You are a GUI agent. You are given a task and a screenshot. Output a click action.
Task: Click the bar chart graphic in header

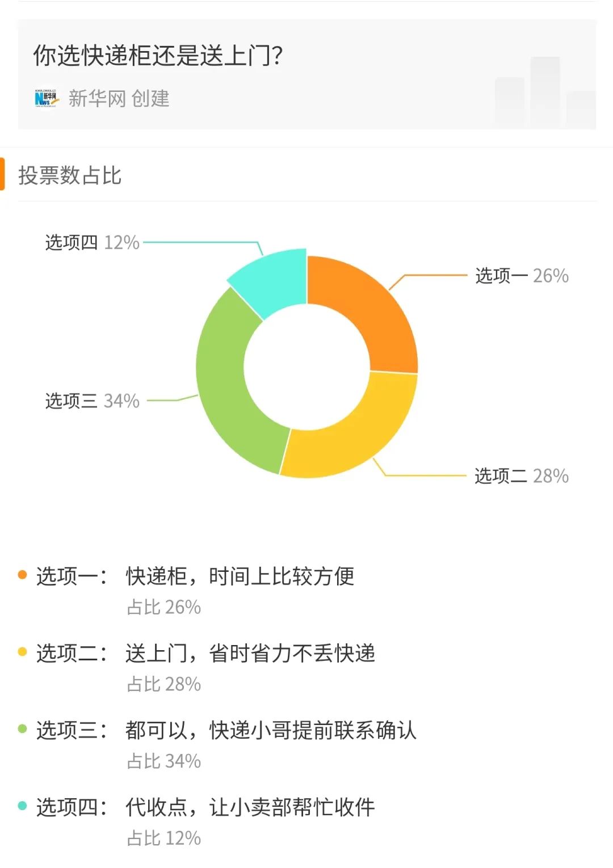(x=545, y=92)
